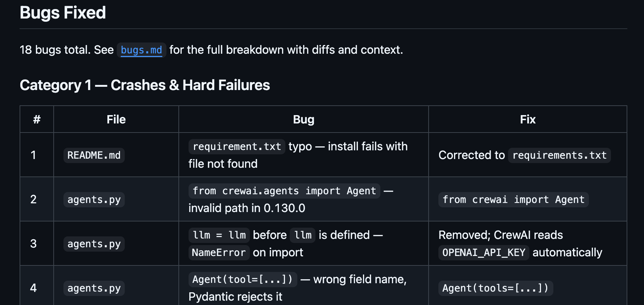Viewport: 644px width, 305px height.
Task: Click the OPENAI_API_KEY code snippet
Action: [x=484, y=253]
